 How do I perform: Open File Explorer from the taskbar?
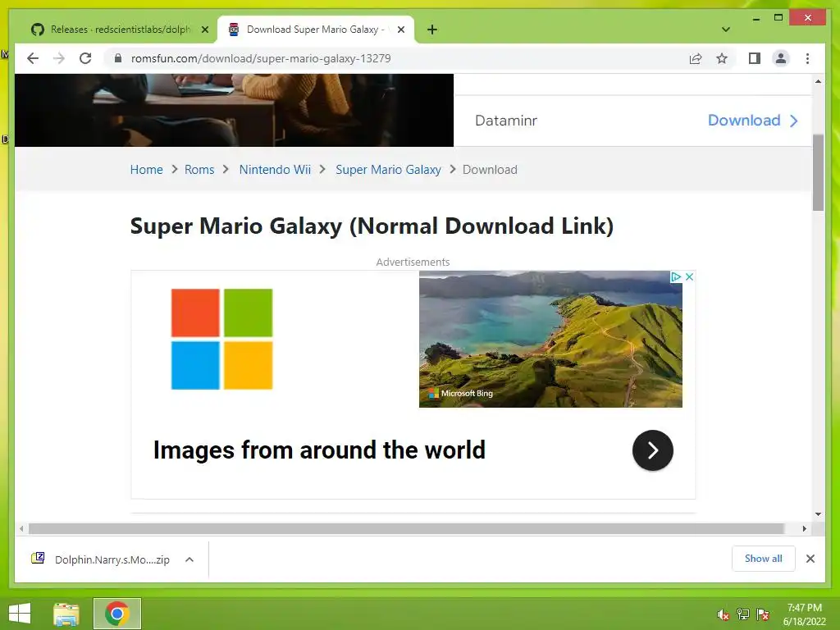[66, 614]
